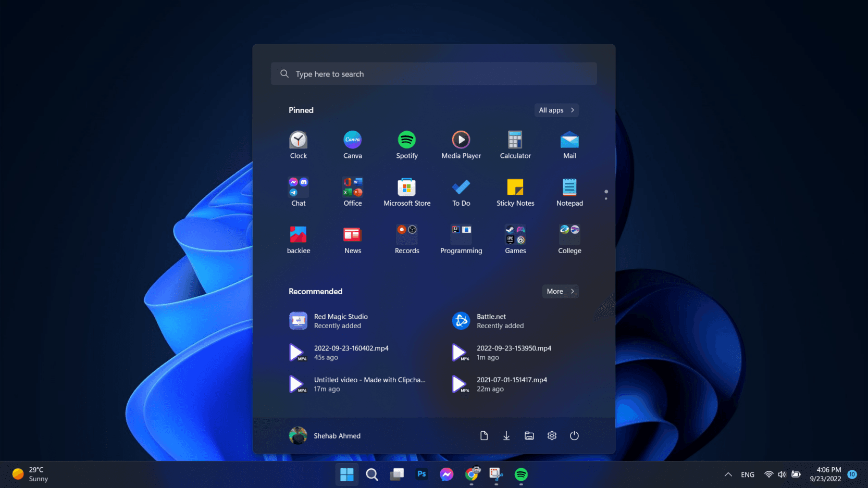Open volume control in system tray
This screenshot has width=868, height=488.
point(782,474)
